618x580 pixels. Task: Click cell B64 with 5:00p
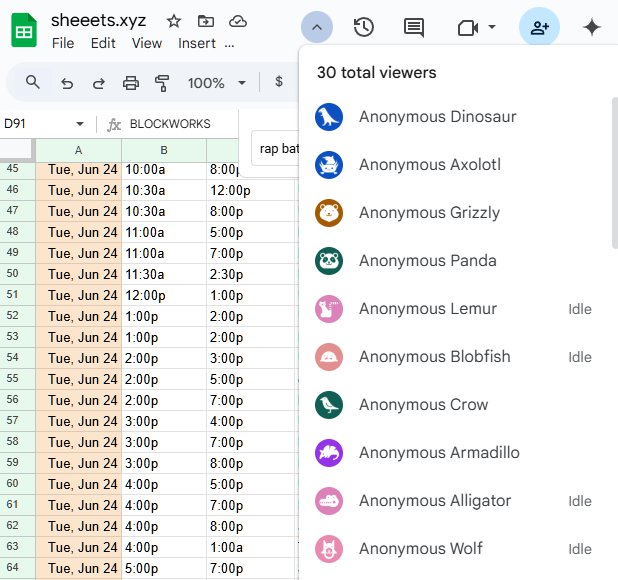(164, 568)
